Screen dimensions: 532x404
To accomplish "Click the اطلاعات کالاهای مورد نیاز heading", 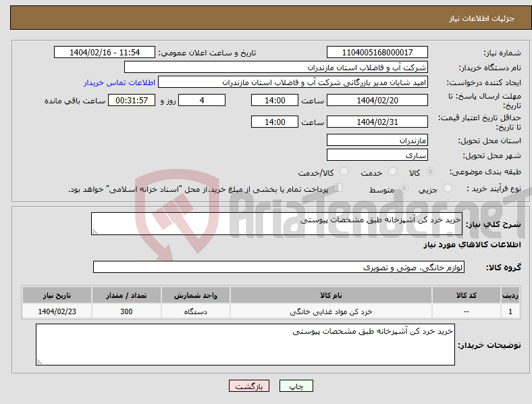I will (x=472, y=245).
